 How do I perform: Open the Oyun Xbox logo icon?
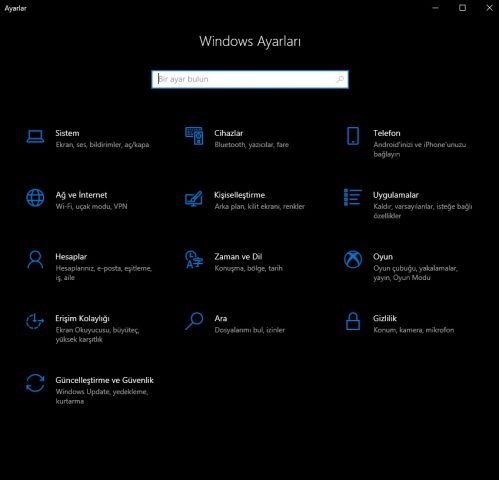(x=353, y=259)
